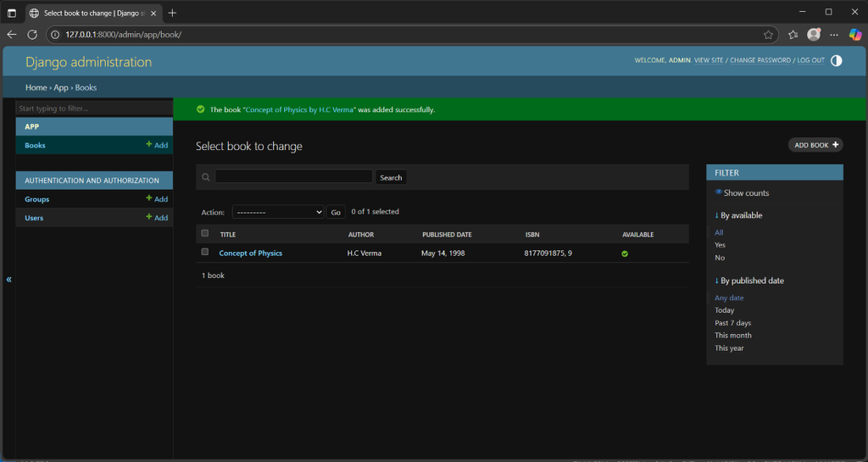Click the search magnifier icon beside the search field
The width and height of the screenshot is (868, 462).
tap(206, 177)
